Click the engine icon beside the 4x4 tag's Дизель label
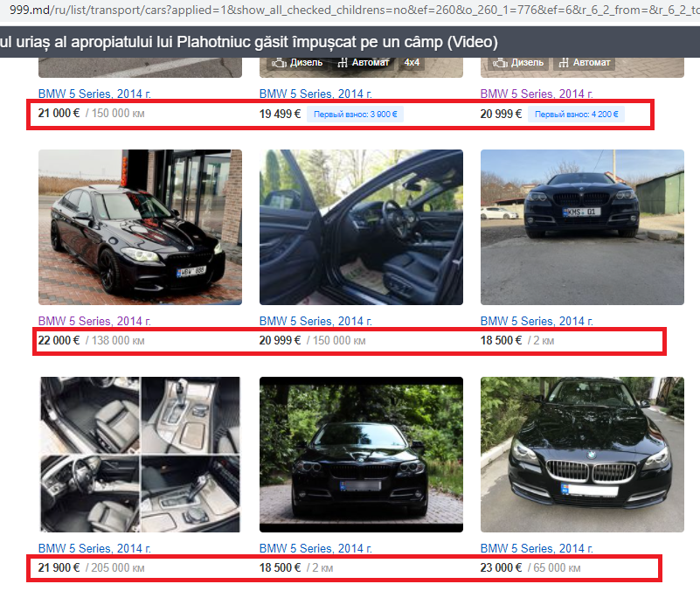Viewport: 700px width, 591px height. click(279, 63)
